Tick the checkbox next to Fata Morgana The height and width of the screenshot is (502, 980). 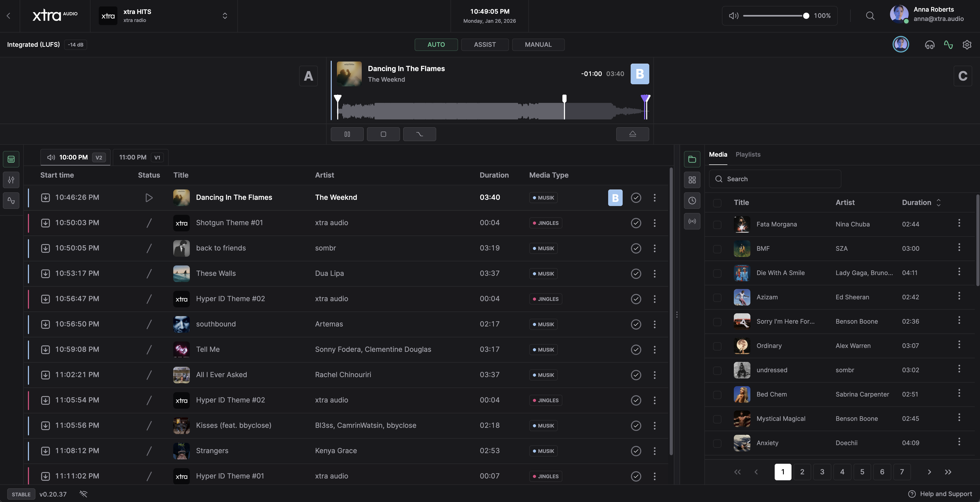click(717, 224)
